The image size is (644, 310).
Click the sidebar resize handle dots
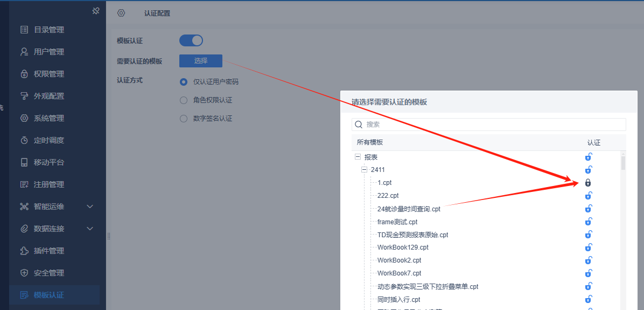[x=109, y=236]
